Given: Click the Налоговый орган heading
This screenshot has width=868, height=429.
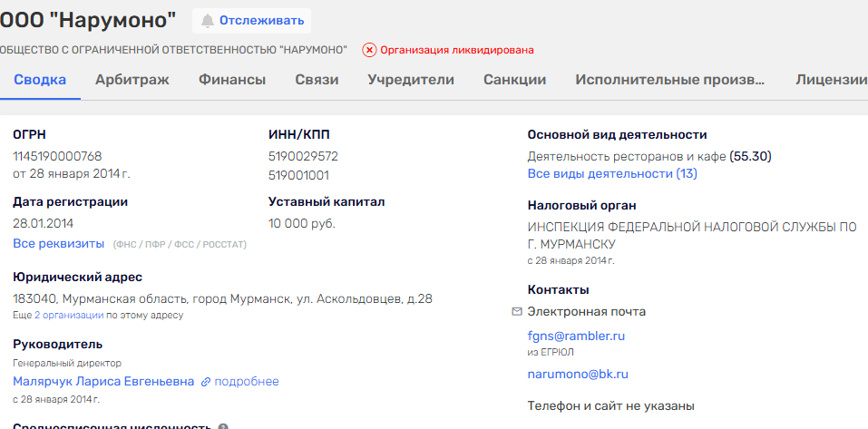Looking at the screenshot, I should [581, 206].
